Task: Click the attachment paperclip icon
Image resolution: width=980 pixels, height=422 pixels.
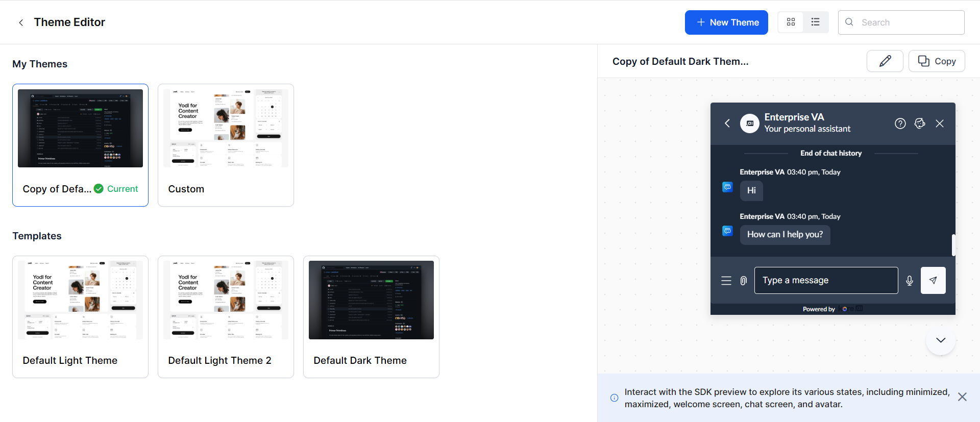Action: [x=744, y=281]
